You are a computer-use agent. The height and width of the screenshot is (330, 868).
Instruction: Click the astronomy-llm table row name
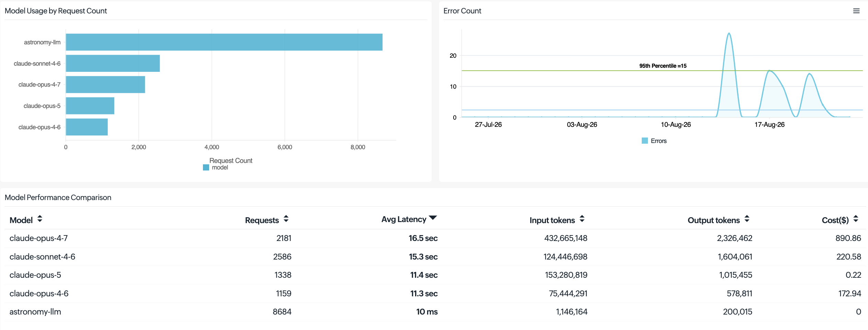pyautogui.click(x=35, y=312)
